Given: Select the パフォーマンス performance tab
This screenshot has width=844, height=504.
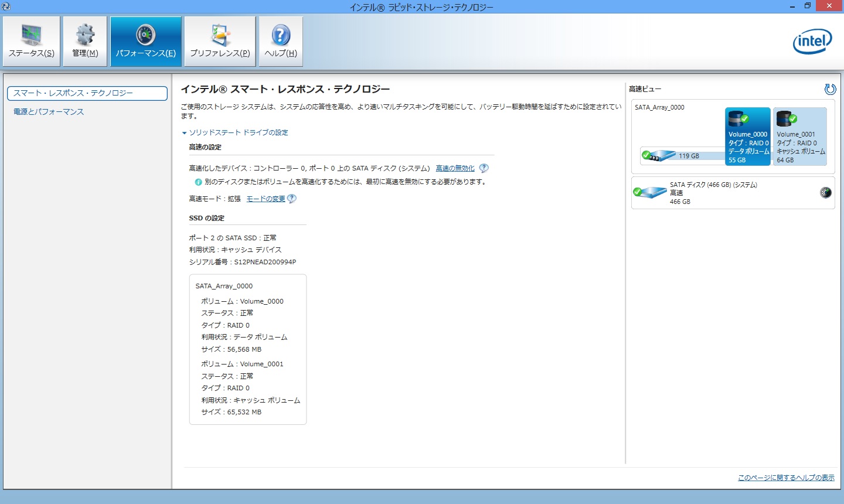Looking at the screenshot, I should (146, 41).
